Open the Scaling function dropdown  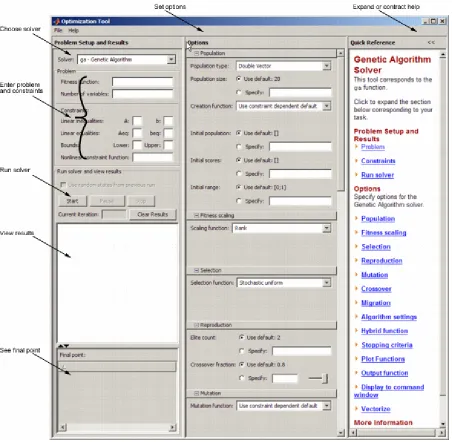pos(327,228)
